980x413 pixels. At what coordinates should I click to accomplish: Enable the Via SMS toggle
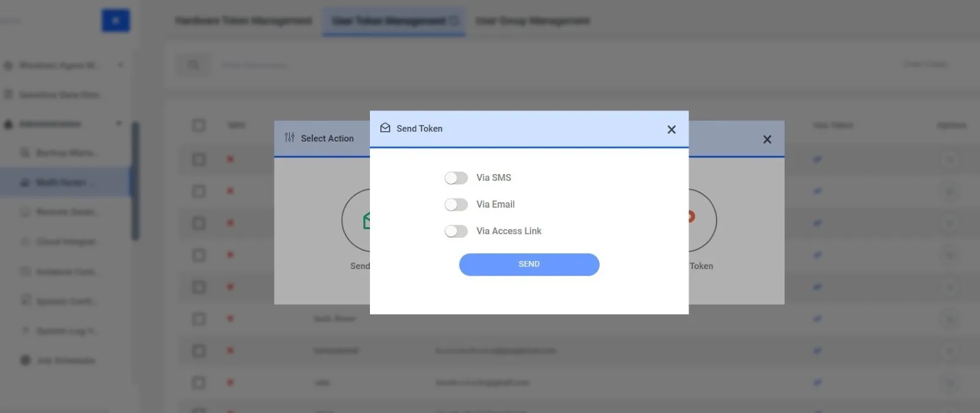point(456,178)
